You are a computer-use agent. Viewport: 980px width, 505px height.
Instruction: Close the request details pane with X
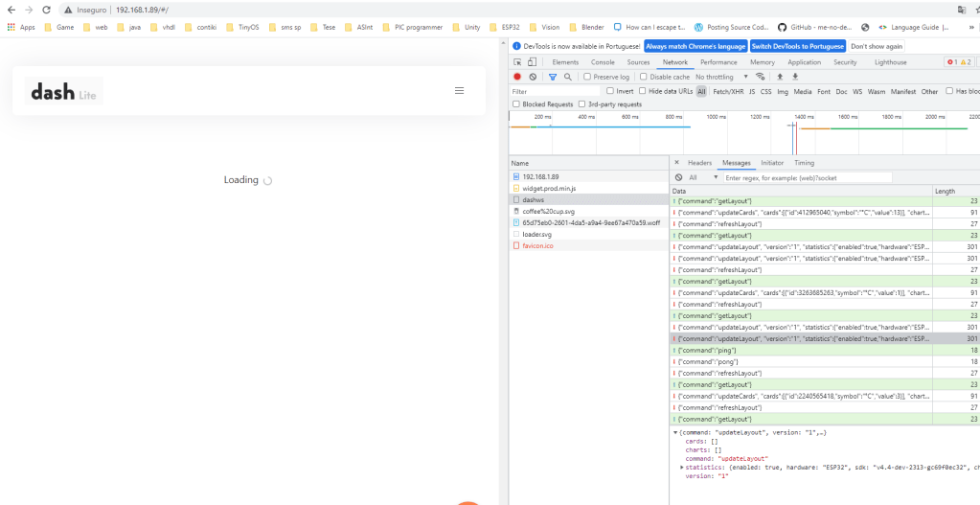pyautogui.click(x=677, y=163)
